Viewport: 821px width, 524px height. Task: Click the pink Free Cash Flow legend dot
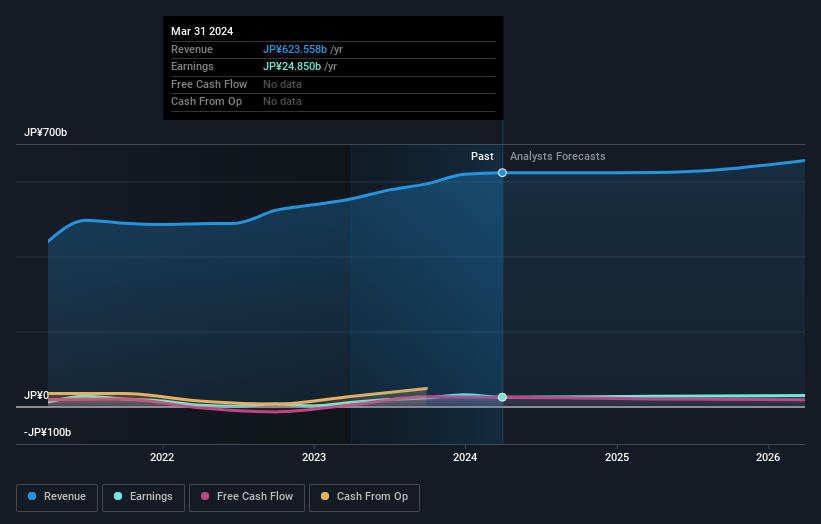[205, 496]
